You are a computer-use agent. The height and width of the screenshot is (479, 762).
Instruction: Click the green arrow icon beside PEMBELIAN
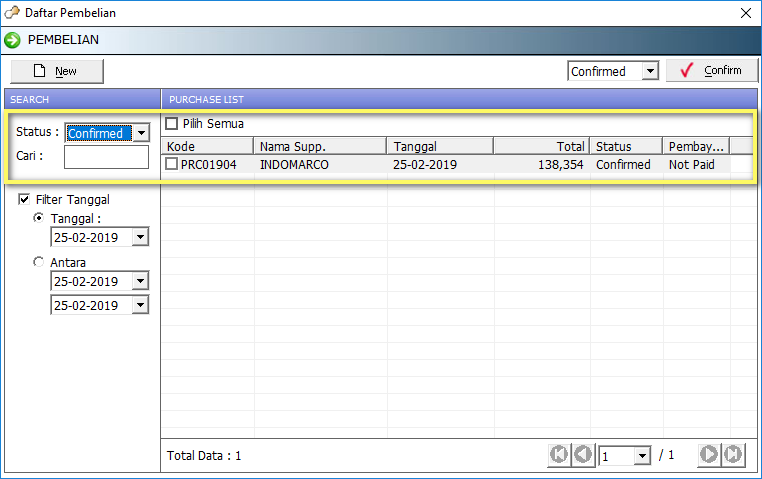(12, 40)
